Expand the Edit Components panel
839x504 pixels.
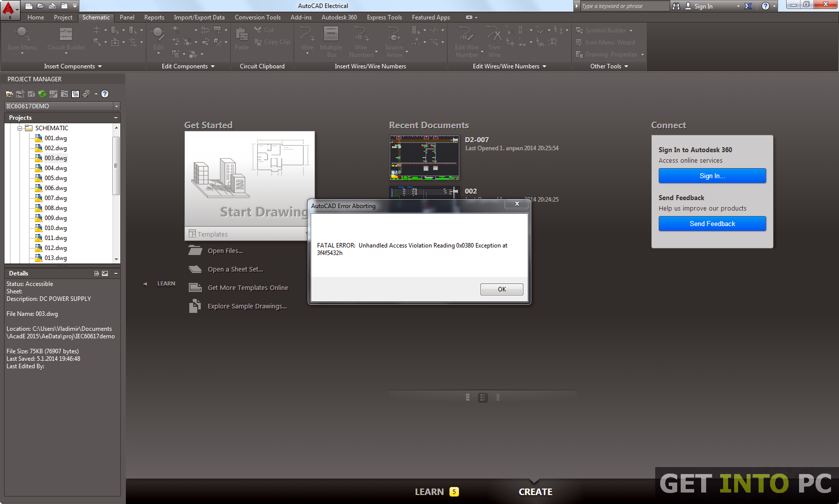pos(188,66)
